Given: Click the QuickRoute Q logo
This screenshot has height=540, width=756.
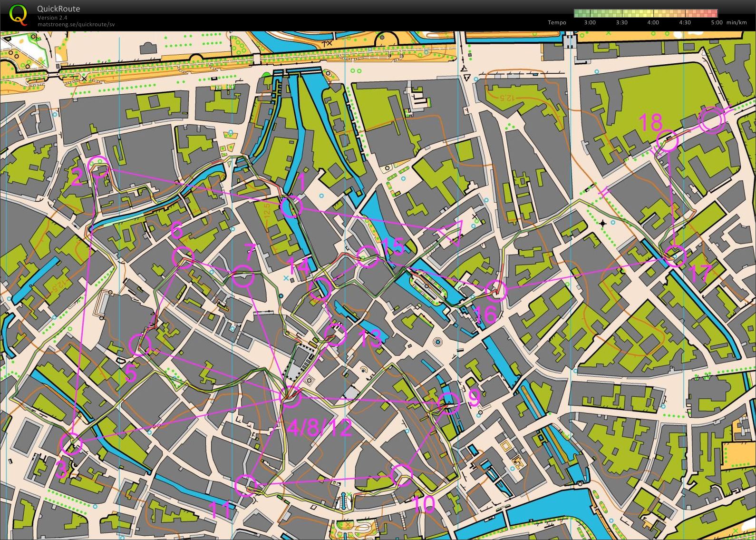Looking at the screenshot, I should click(x=18, y=14).
